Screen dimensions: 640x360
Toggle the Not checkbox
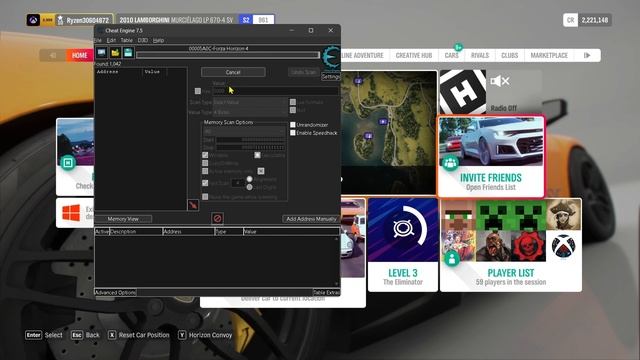(293, 110)
